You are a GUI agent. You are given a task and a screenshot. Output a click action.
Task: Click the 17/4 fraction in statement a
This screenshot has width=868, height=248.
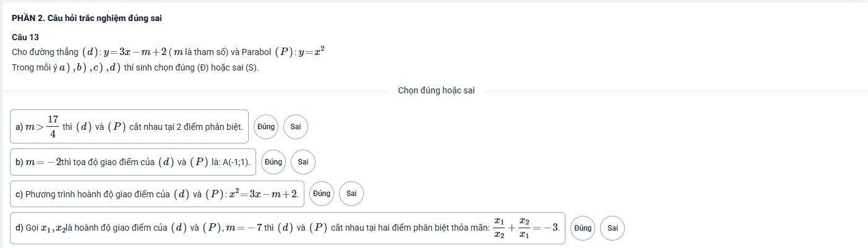coord(53,126)
